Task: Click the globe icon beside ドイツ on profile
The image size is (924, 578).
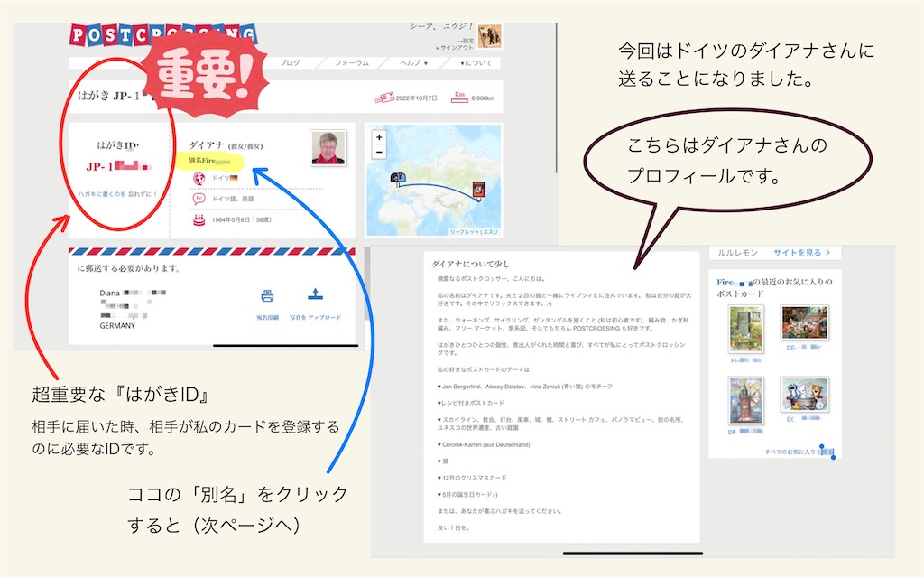Action: (x=199, y=177)
